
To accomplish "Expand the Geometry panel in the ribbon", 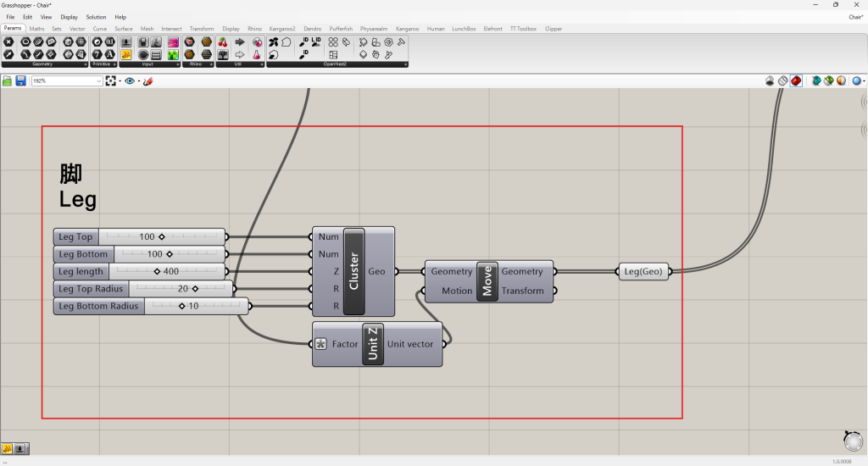I will tap(85, 64).
